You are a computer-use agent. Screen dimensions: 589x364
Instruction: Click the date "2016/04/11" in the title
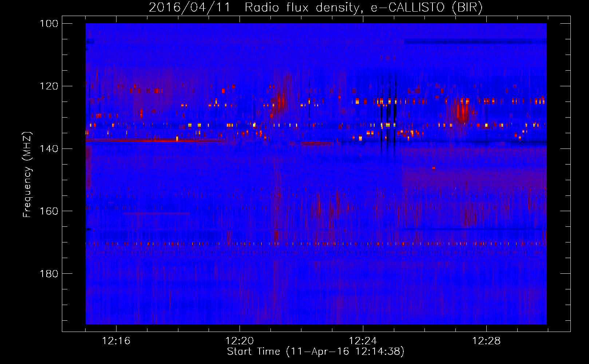pyautogui.click(x=190, y=8)
